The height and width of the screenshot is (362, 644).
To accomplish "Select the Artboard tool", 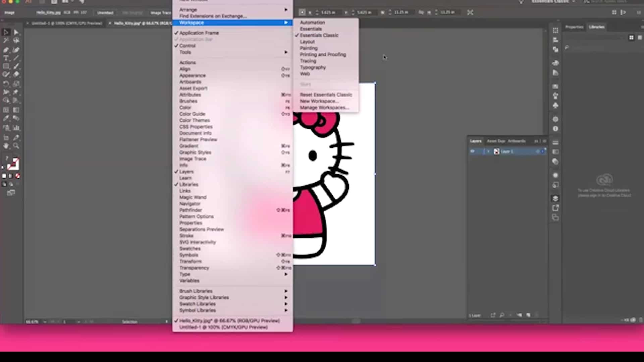I will coord(6,137).
